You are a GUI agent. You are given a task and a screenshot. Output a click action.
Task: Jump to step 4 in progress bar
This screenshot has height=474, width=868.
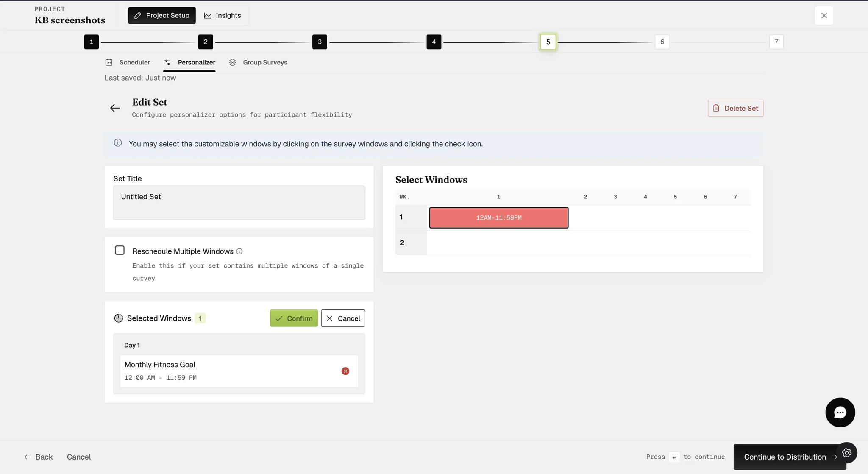pos(434,42)
